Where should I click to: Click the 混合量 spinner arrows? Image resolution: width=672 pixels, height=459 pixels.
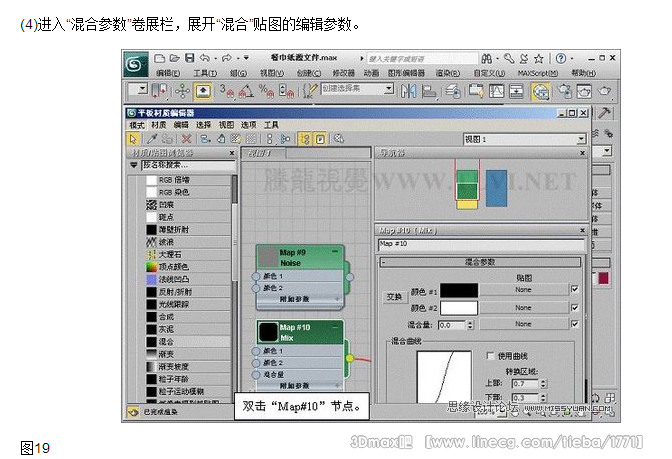(470, 325)
